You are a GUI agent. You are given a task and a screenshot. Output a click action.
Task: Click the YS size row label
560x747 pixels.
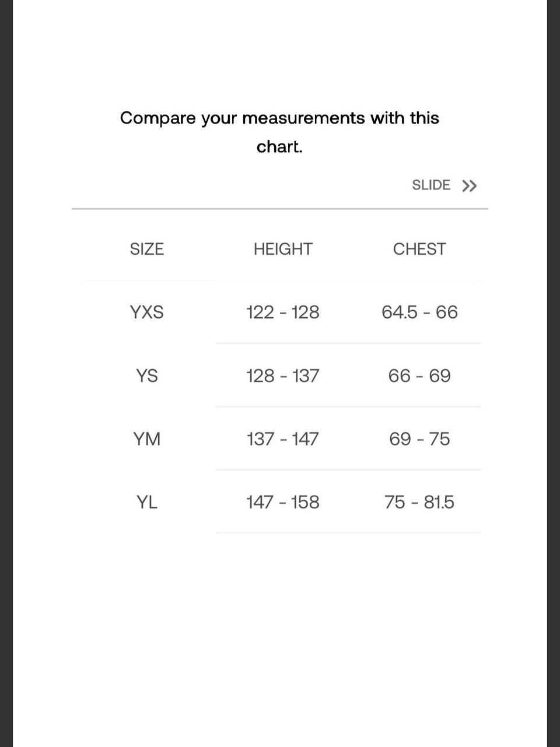[x=146, y=376]
